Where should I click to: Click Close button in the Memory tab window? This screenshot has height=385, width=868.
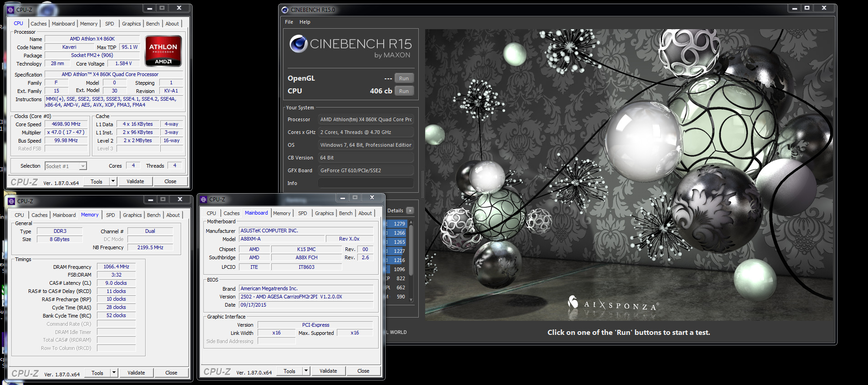pos(171,373)
